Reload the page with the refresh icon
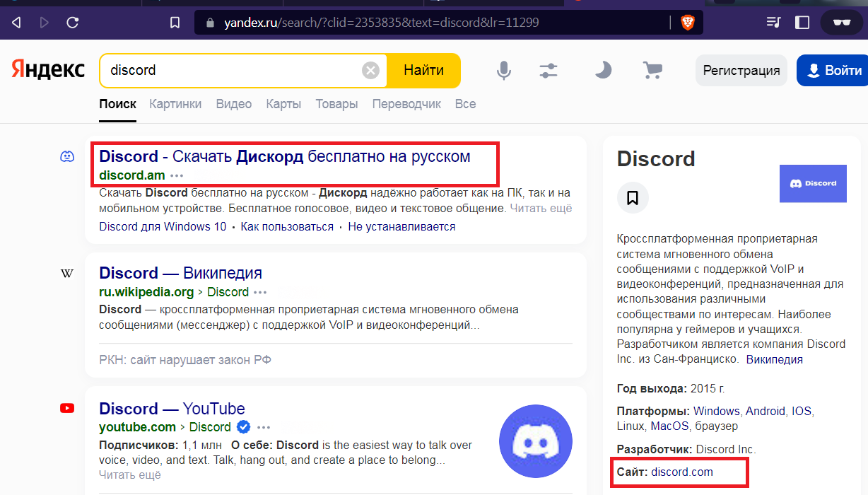 tap(72, 23)
